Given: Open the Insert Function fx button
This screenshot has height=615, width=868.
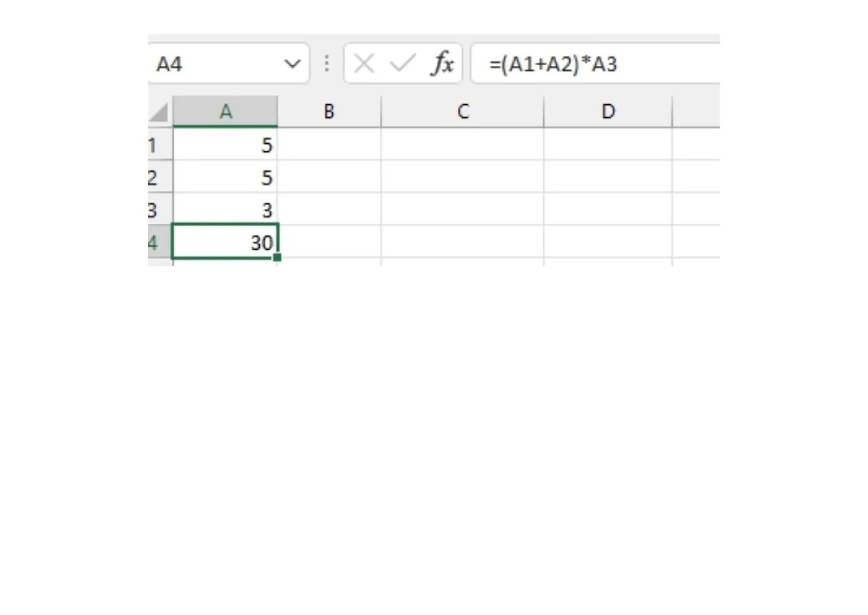Looking at the screenshot, I should [442, 64].
